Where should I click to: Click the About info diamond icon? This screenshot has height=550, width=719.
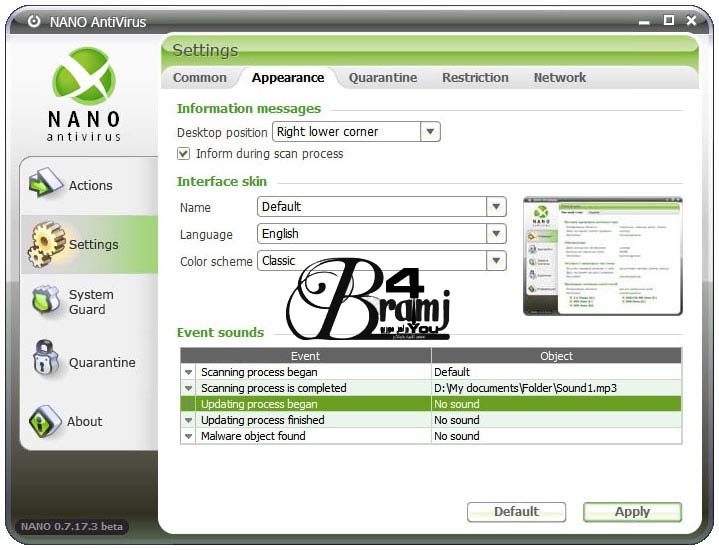tap(44, 421)
